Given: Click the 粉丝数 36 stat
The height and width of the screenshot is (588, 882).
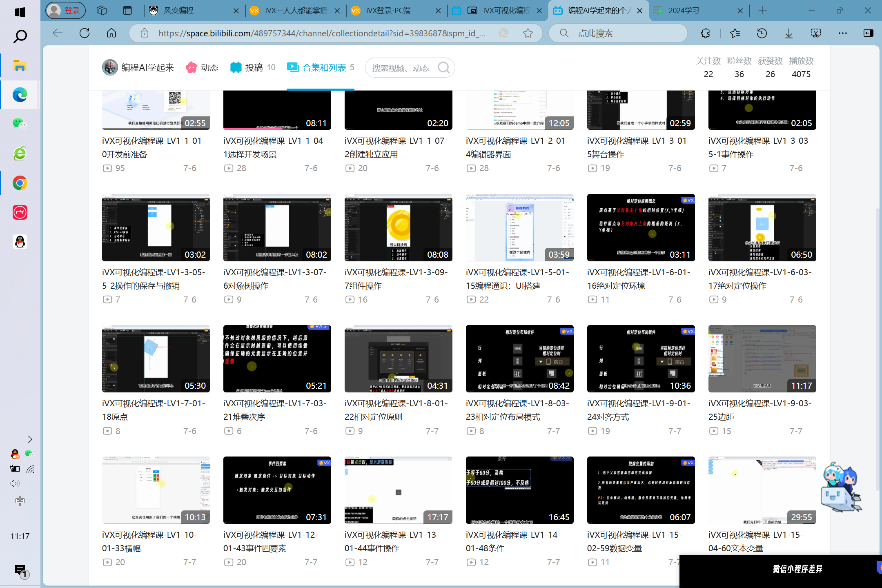Looking at the screenshot, I should click(739, 67).
